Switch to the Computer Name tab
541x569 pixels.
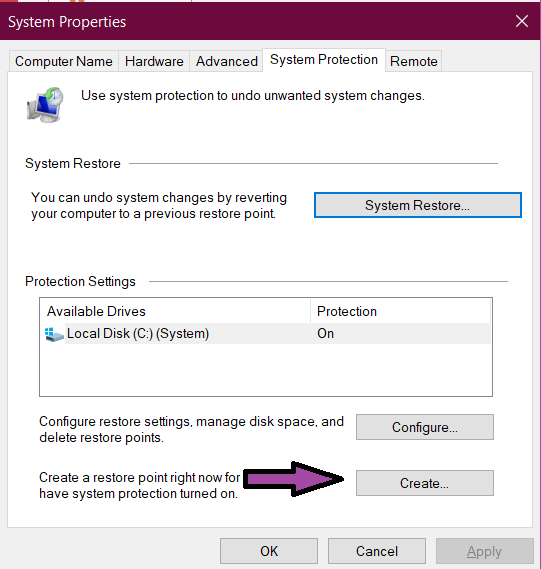point(64,61)
